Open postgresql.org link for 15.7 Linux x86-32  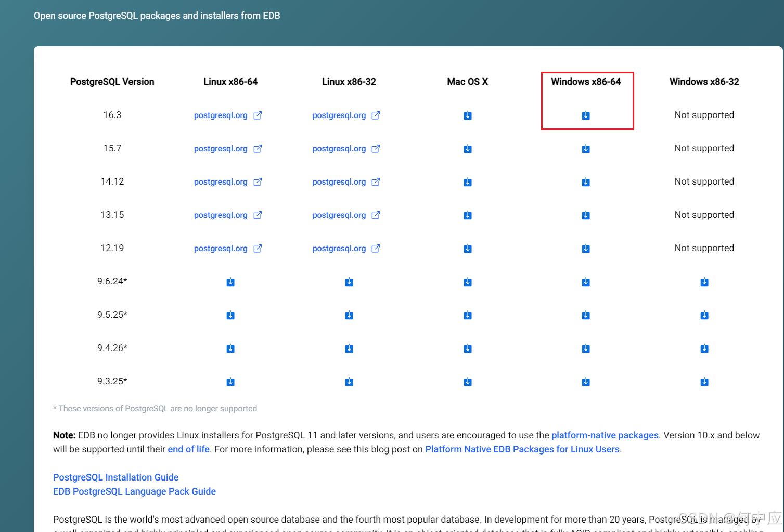pyautogui.click(x=346, y=149)
